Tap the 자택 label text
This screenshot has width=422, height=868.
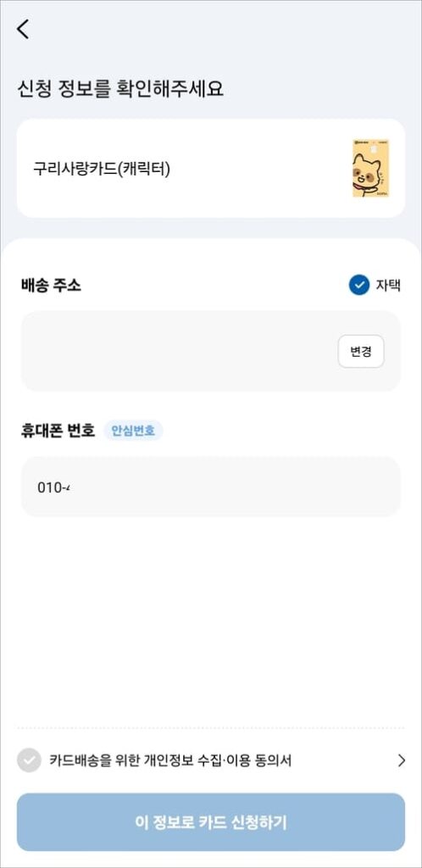(x=388, y=286)
